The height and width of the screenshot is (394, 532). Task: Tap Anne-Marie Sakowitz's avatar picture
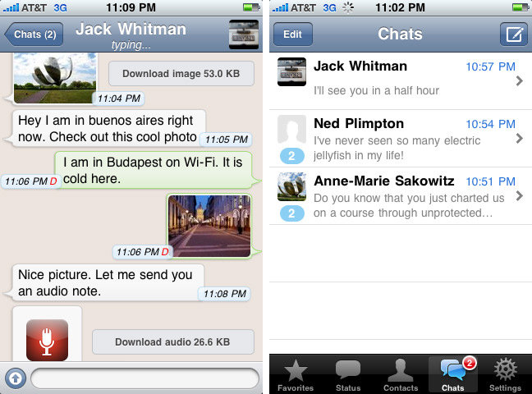click(291, 186)
